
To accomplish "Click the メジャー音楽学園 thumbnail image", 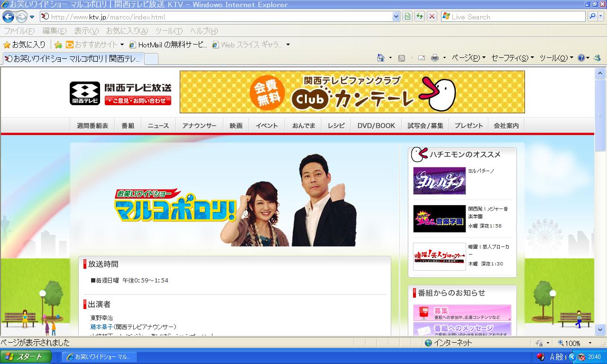I will click(439, 218).
